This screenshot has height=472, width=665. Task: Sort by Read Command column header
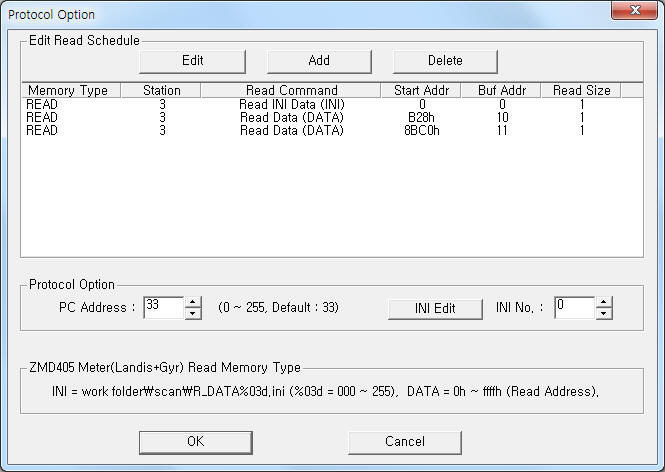pyautogui.click(x=291, y=91)
